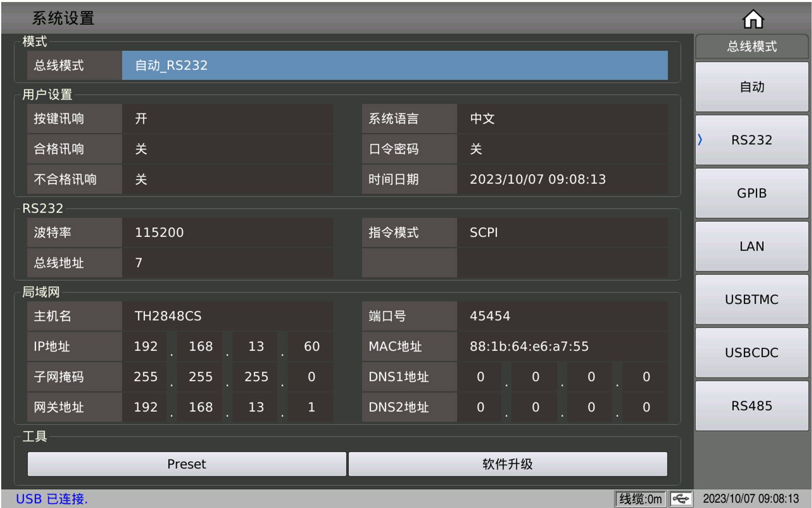The width and height of the screenshot is (812, 508).
Task: Click the 软件升级 software upgrade button
Action: [x=508, y=464]
